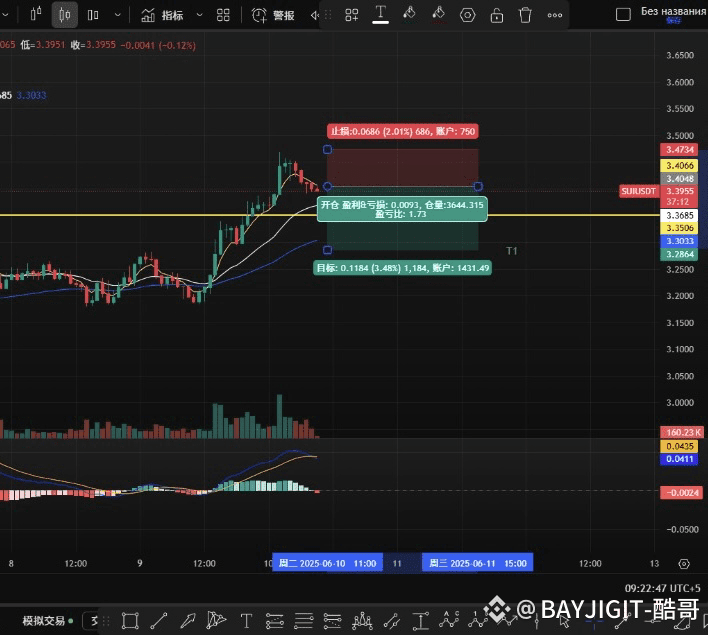This screenshot has width=708, height=635.
Task: Open the fill bucket background color
Action: [x=410, y=14]
